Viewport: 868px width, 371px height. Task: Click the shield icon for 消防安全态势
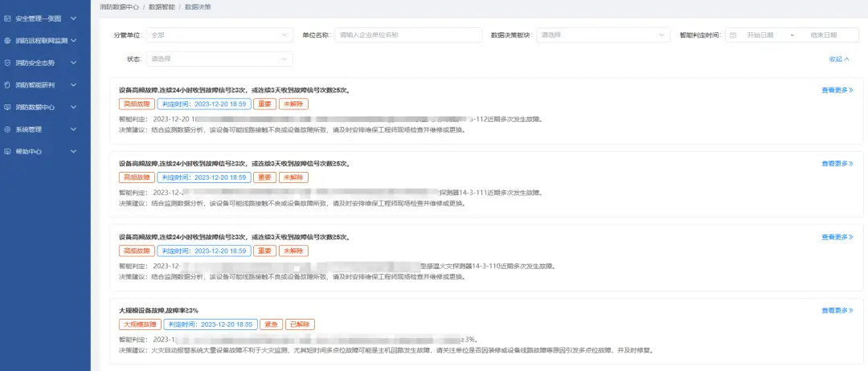(7, 63)
